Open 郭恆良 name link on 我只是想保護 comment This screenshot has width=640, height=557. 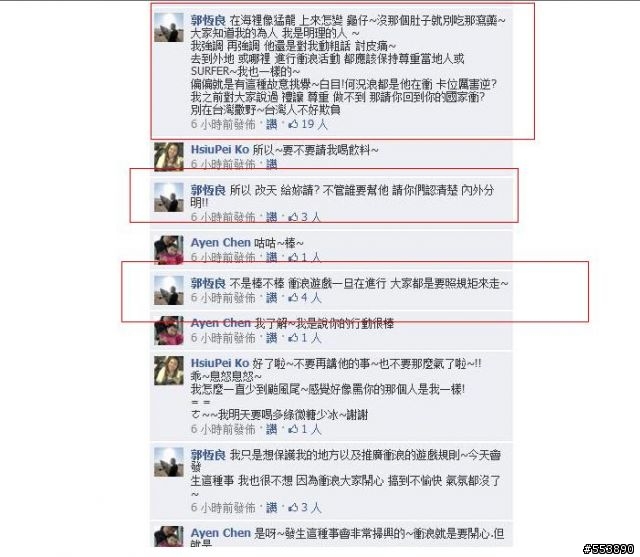pyautogui.click(x=208, y=455)
